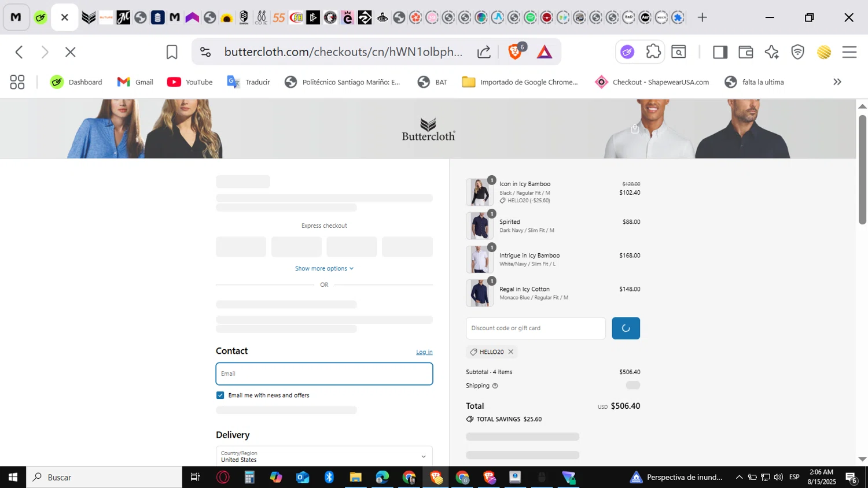Bookmark this page with the bookmark icon
Image resolution: width=868 pixels, height=488 pixels.
[172, 52]
